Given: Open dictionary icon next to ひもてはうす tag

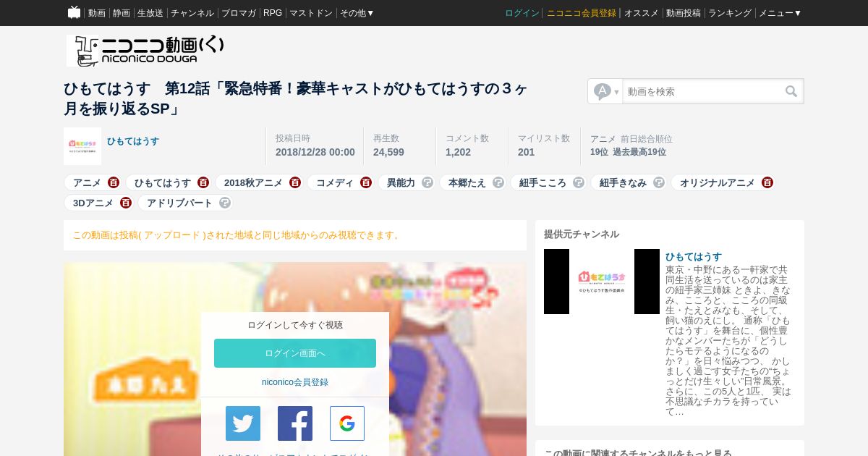Looking at the screenshot, I should click(203, 182).
